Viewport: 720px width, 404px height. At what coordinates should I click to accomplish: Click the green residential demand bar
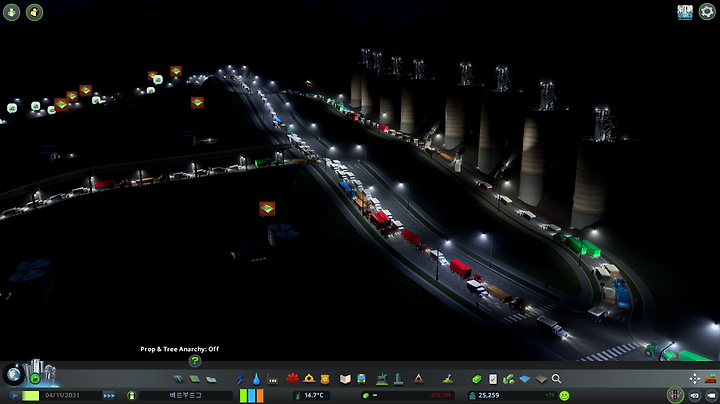coord(243,395)
